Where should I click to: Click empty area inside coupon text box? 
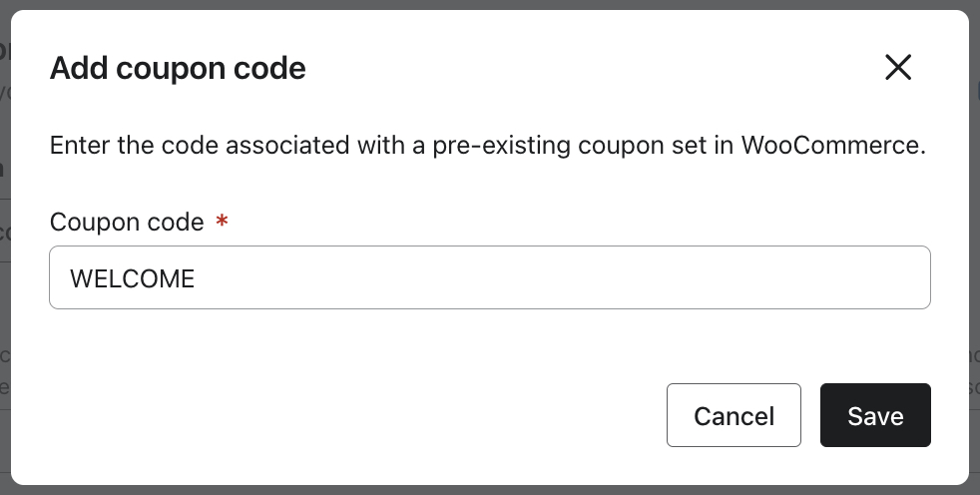tap(599, 278)
